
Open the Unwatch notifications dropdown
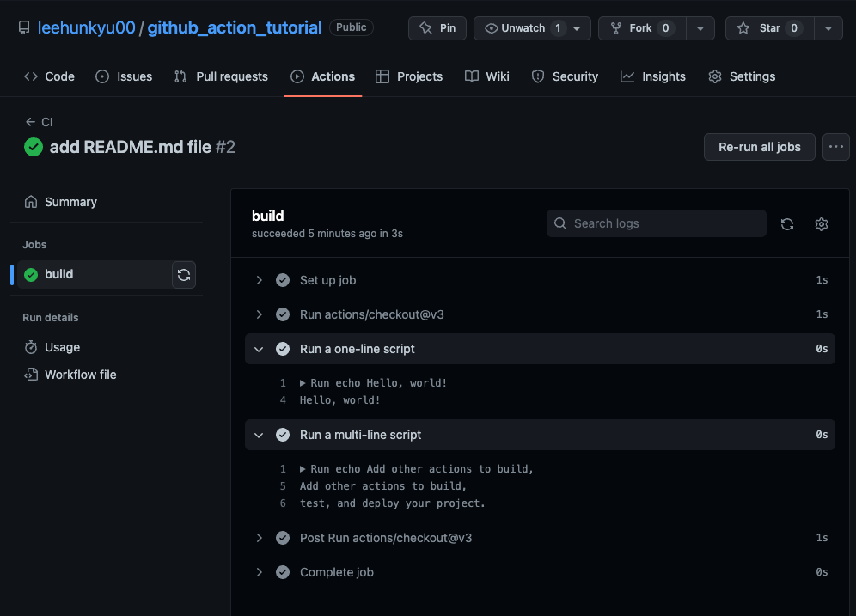click(577, 28)
